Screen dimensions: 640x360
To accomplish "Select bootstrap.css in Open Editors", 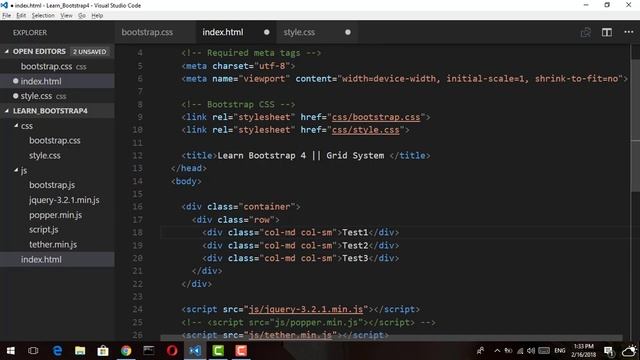I will coord(57,66).
